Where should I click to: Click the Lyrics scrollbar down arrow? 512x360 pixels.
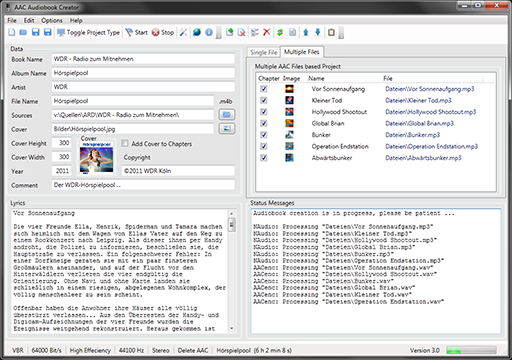[x=232, y=329]
